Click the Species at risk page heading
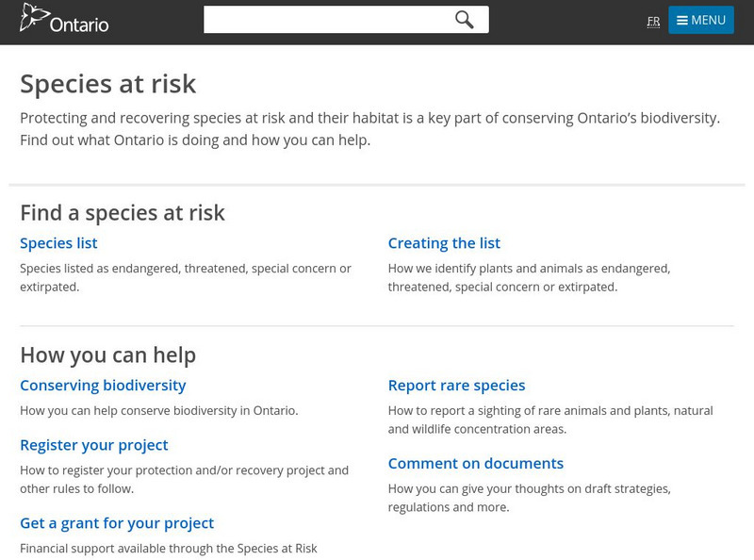This screenshot has height=560, width=754. (109, 83)
